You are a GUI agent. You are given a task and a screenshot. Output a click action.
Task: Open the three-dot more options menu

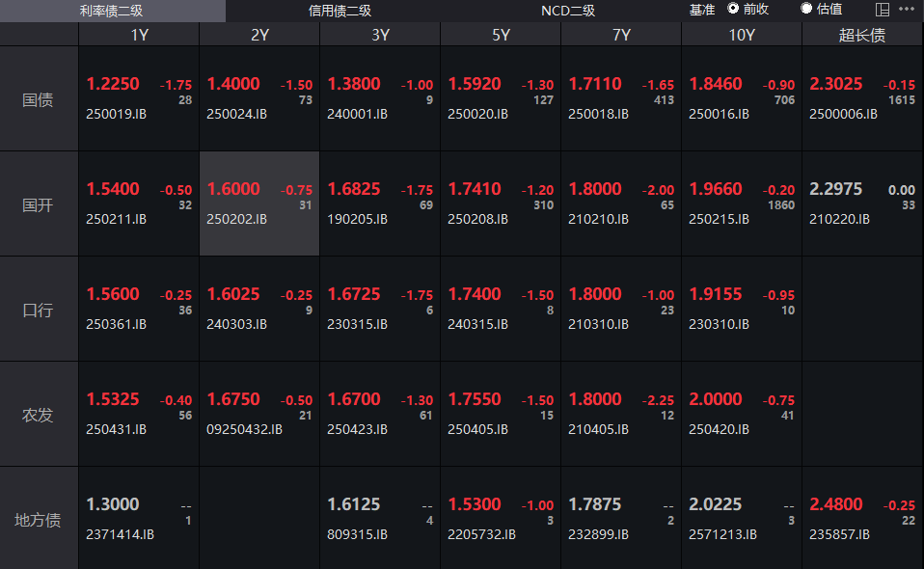click(906, 10)
